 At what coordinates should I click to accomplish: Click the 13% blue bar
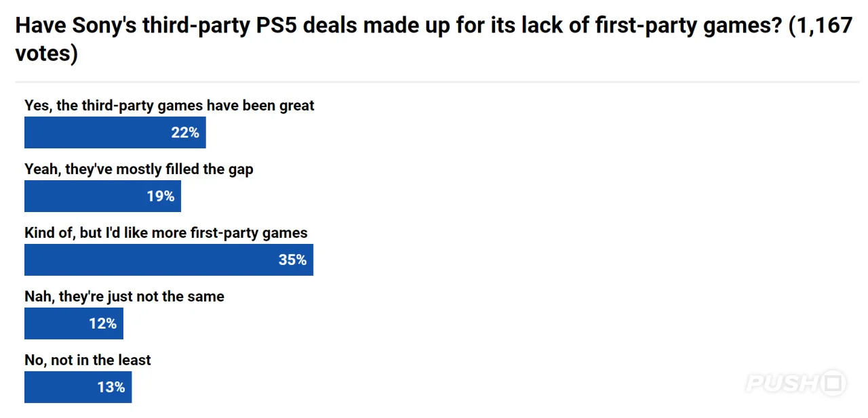coord(78,387)
